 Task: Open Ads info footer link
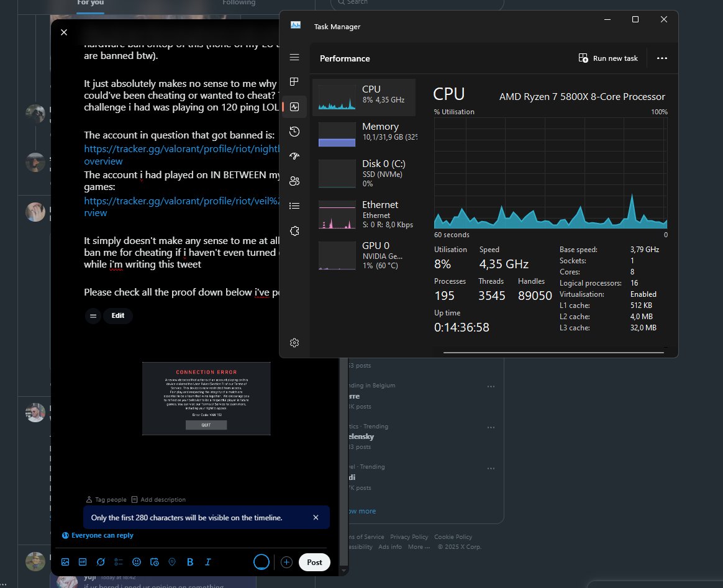coord(390,547)
